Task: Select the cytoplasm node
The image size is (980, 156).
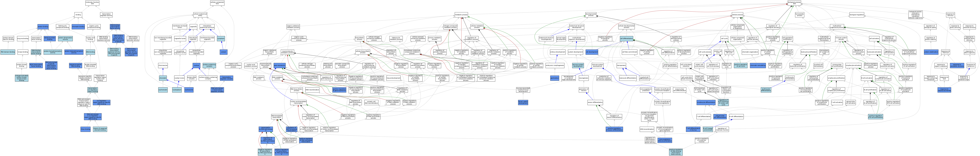Action: click(x=221, y=38)
